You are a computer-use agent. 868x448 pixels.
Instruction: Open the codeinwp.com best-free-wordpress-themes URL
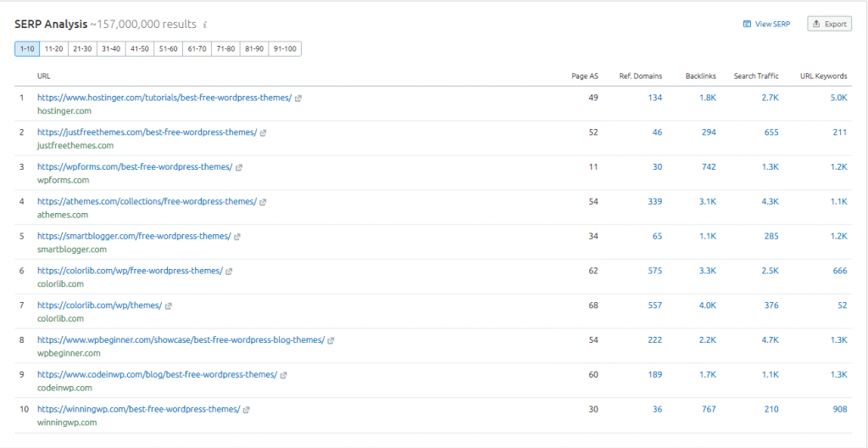point(157,375)
